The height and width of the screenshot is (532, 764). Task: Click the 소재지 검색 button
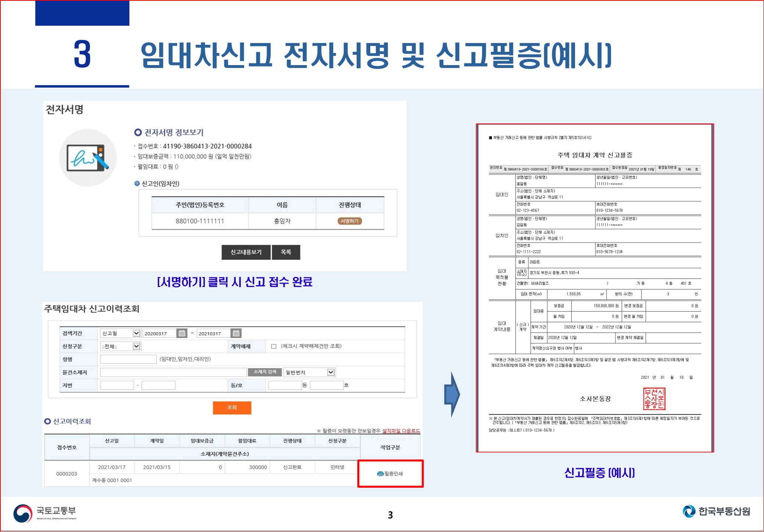click(x=265, y=372)
